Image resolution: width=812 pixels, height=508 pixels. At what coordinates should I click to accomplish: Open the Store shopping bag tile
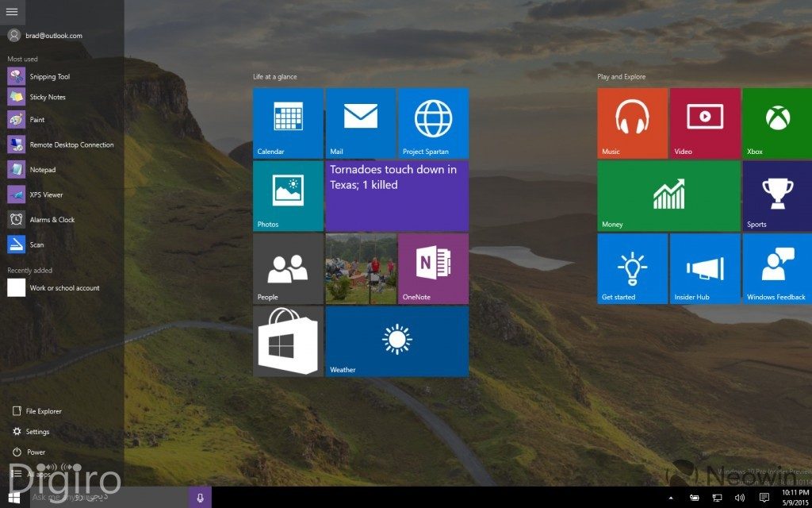[288, 341]
